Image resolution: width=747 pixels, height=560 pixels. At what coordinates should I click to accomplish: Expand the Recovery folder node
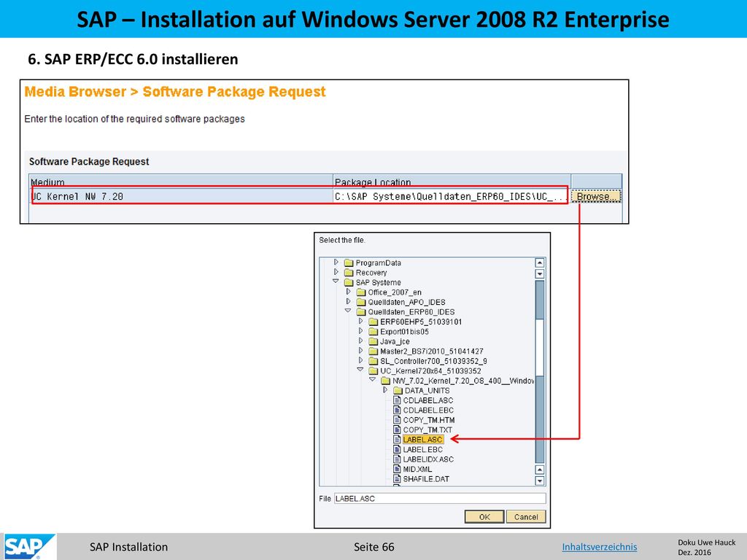336,272
